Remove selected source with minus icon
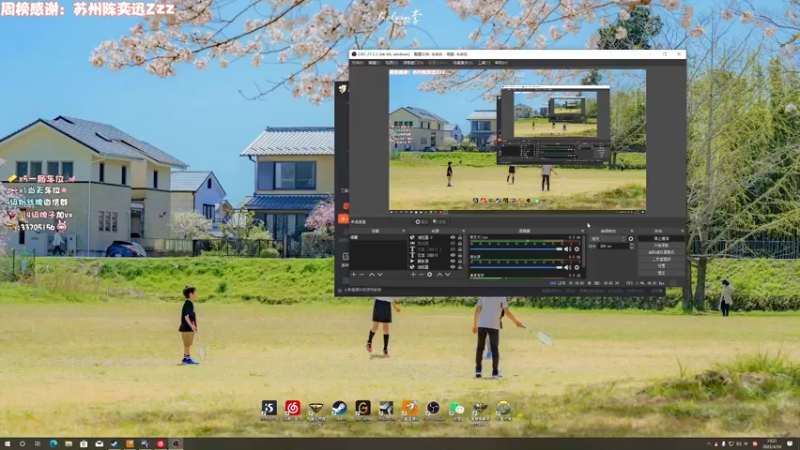 tap(421, 274)
